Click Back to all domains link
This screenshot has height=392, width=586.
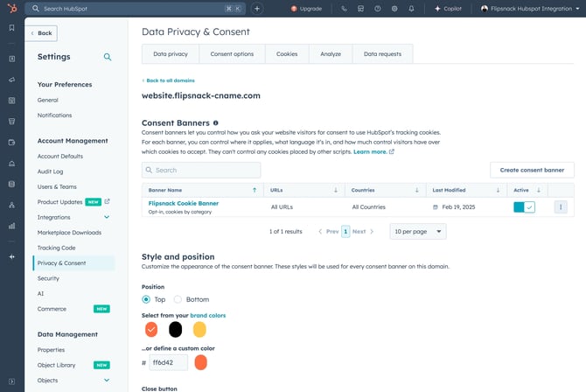click(x=169, y=80)
